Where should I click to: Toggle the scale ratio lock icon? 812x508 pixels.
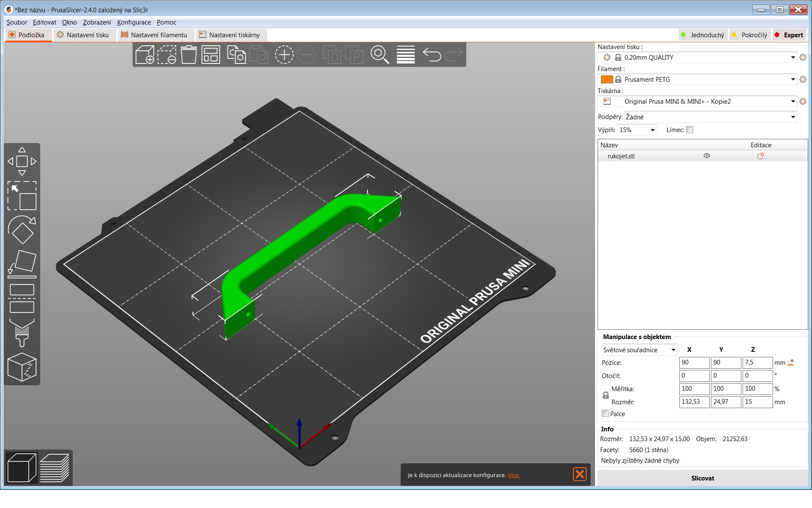pyautogui.click(x=606, y=395)
